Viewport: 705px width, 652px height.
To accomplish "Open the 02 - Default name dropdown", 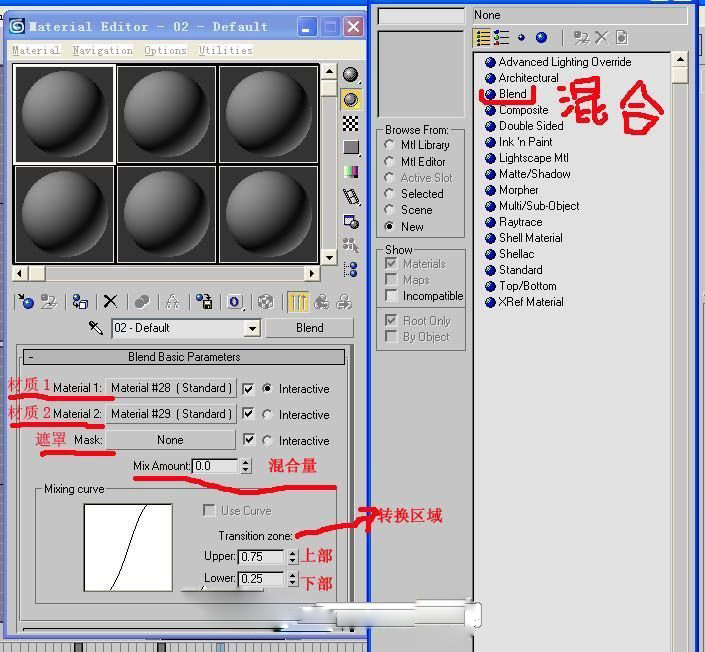I will tap(252, 328).
